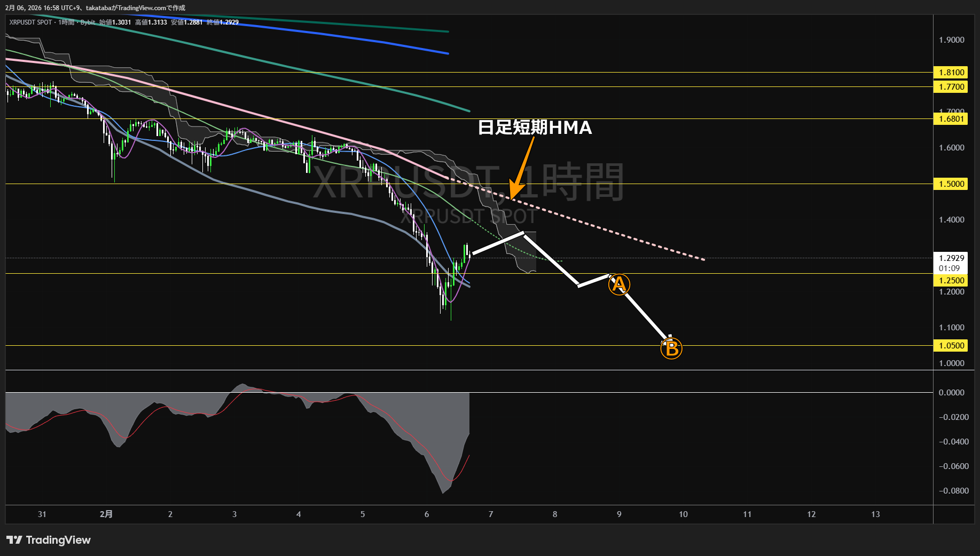Click the chart creation timestamp header text
Viewport: 980px width, 556px height.
(95, 7)
